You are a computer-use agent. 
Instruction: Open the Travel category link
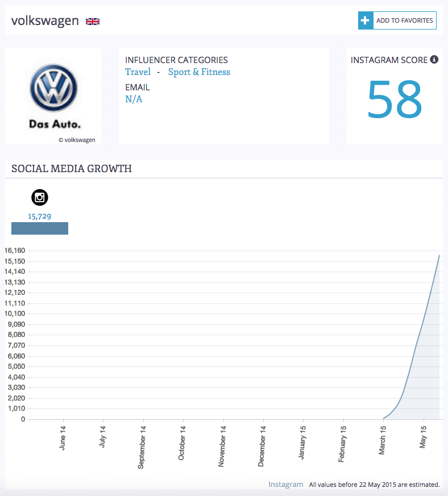(x=138, y=72)
